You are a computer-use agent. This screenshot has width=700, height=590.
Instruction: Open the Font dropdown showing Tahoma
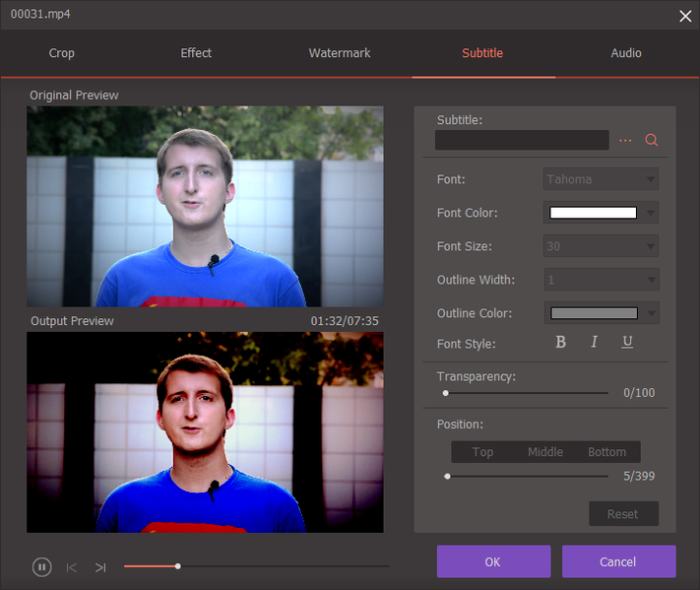pyautogui.click(x=601, y=179)
